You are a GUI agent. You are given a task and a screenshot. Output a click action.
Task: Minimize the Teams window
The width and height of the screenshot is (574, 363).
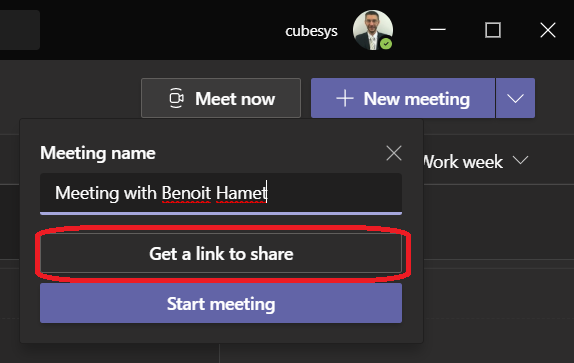click(x=438, y=30)
